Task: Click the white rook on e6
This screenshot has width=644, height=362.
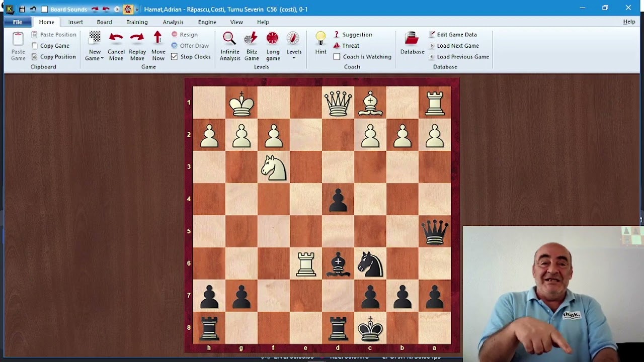Action: pyautogui.click(x=306, y=264)
